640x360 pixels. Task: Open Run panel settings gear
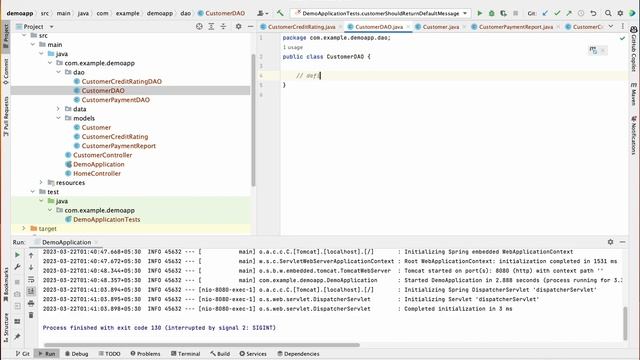coord(610,242)
